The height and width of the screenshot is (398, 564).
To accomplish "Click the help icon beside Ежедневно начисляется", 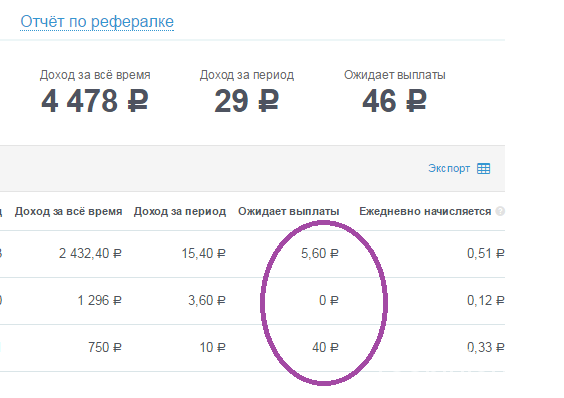I will [500, 211].
